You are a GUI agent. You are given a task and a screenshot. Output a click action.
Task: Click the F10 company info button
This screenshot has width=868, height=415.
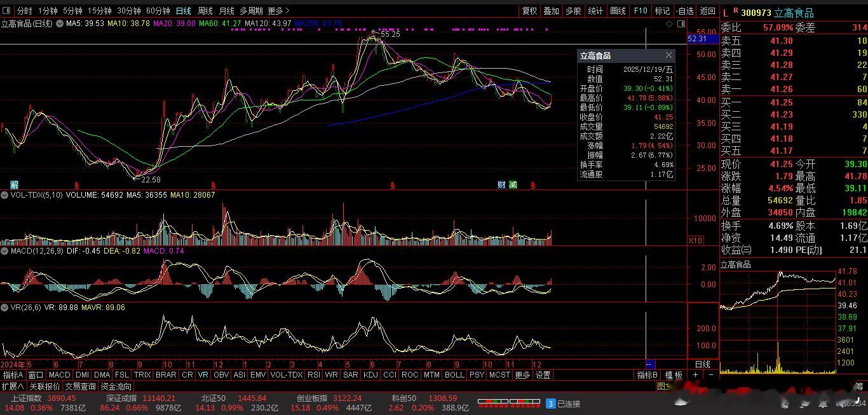point(640,11)
